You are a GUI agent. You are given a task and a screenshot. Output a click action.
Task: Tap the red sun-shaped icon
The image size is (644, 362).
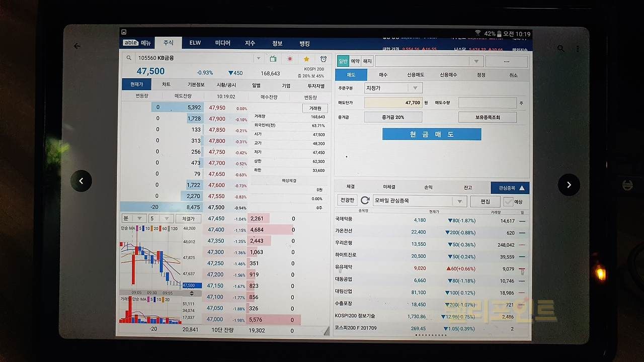point(290,59)
